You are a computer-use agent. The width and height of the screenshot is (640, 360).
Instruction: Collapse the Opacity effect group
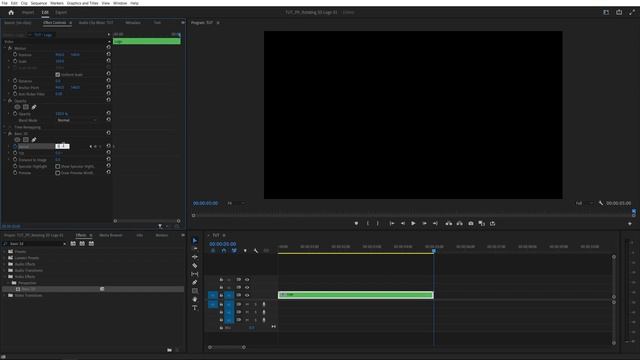coord(5,100)
